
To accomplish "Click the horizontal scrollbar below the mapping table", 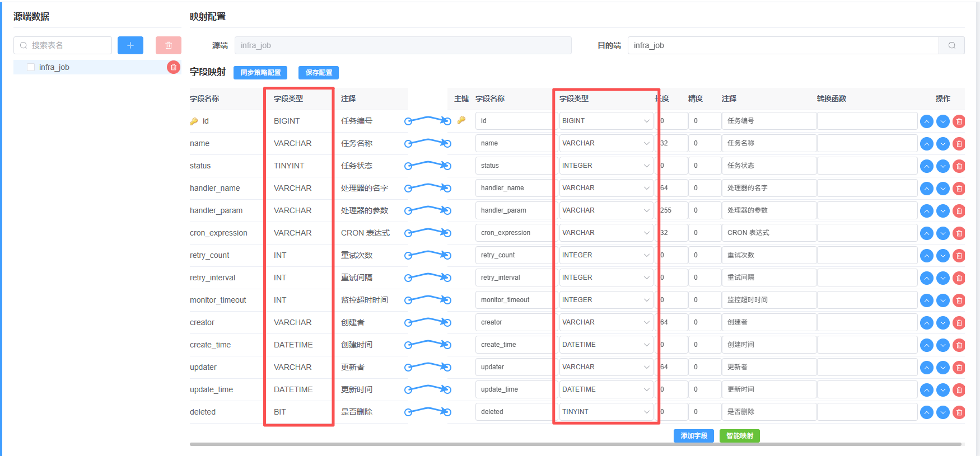I will click(x=575, y=444).
